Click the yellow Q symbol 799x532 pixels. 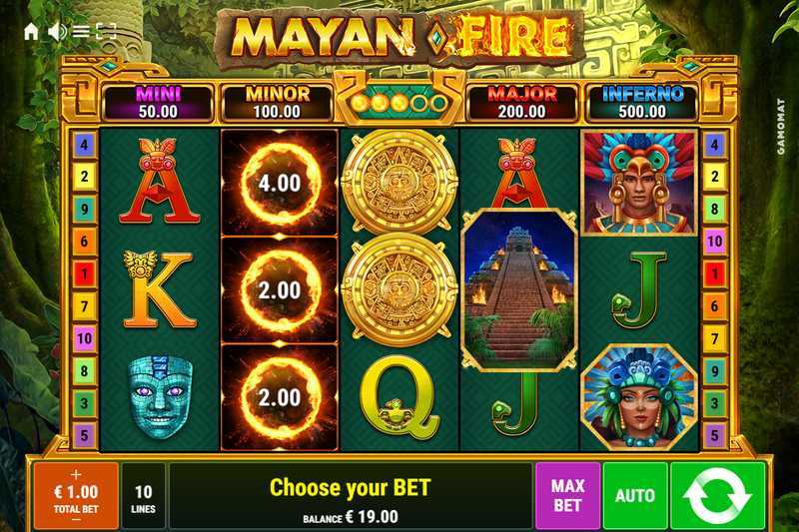(x=399, y=397)
